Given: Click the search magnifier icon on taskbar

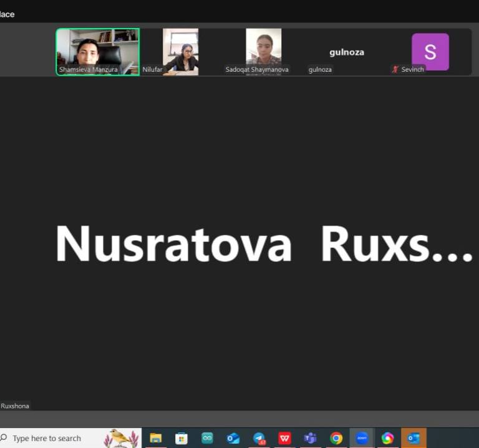Looking at the screenshot, I should (x=4, y=437).
